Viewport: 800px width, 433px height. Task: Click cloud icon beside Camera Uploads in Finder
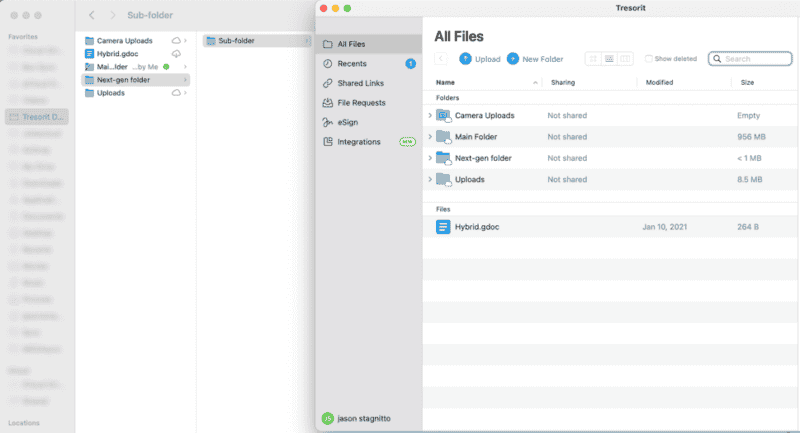tap(176, 40)
